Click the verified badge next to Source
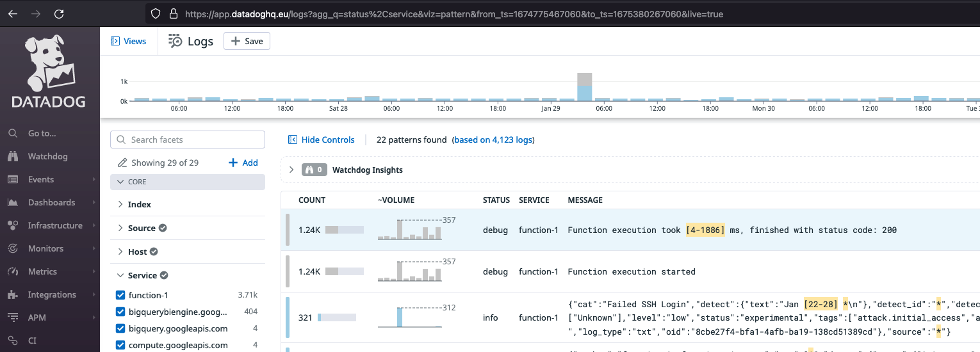The height and width of the screenshot is (352, 980). 163,228
